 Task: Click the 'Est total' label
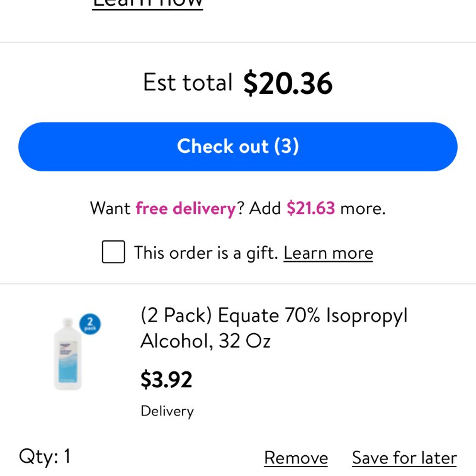coord(187,82)
